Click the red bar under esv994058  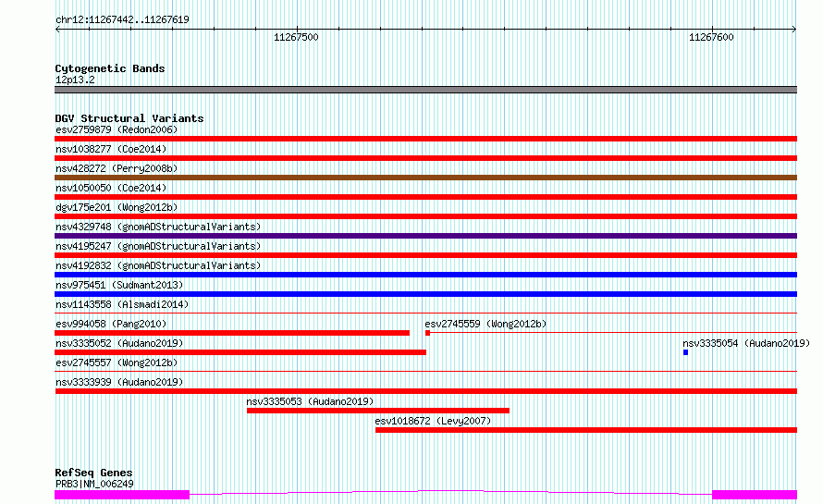tap(232, 333)
